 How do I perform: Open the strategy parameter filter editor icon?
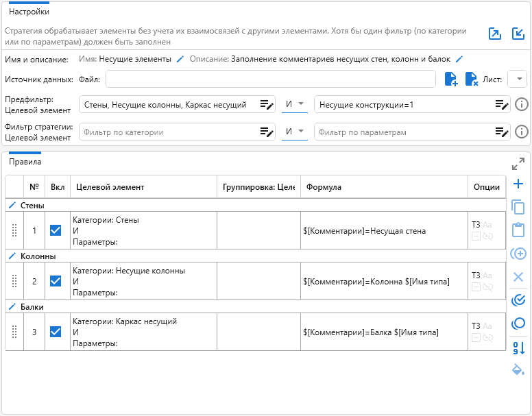coord(502,132)
